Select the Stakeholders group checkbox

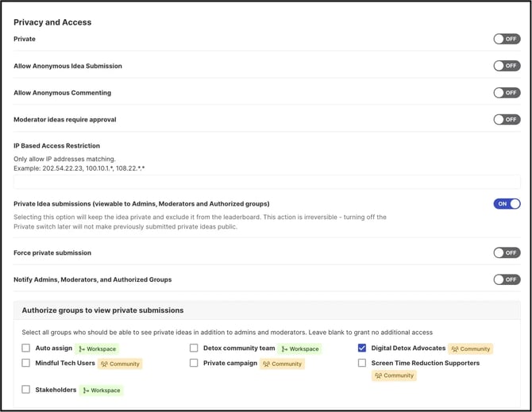pos(26,390)
